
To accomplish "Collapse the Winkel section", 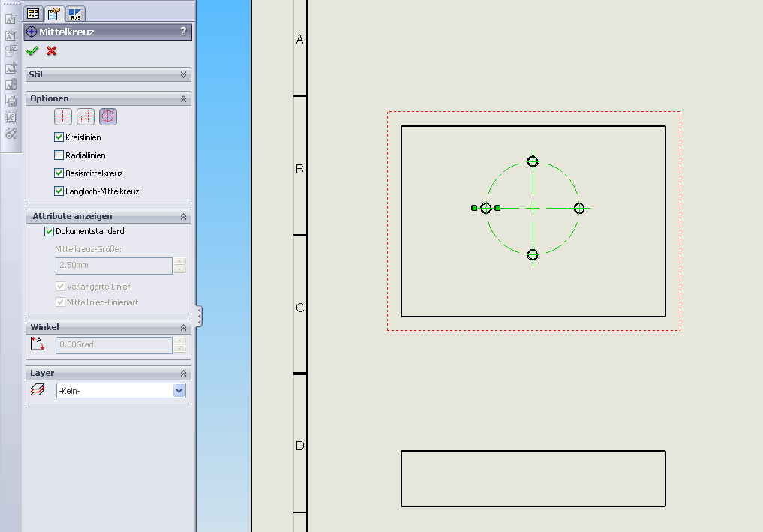I will tap(184, 328).
